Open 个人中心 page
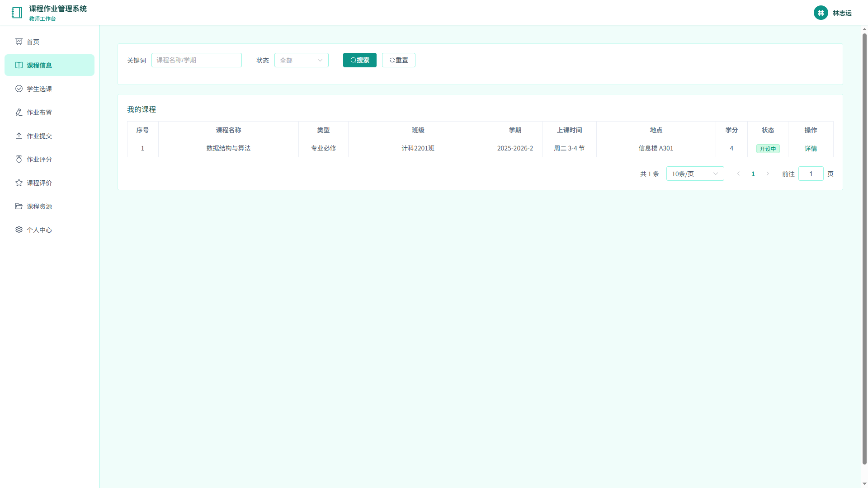Screen dimensions: 868x488 pos(50,230)
